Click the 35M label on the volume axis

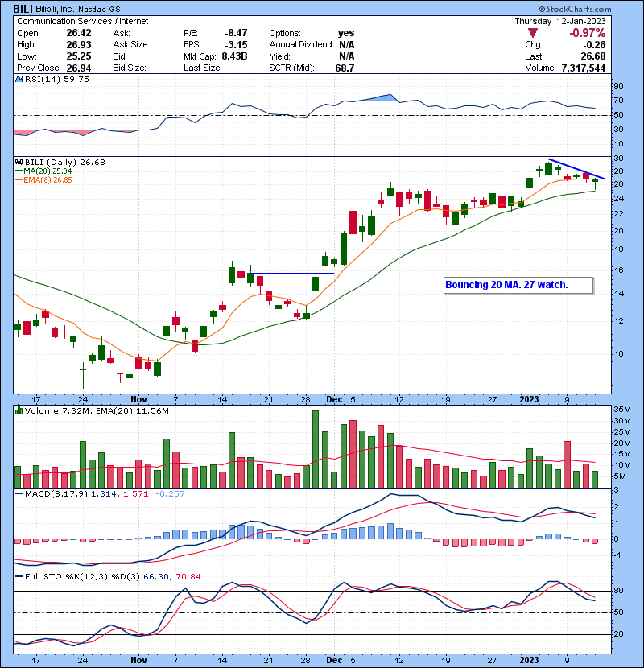pos(621,410)
